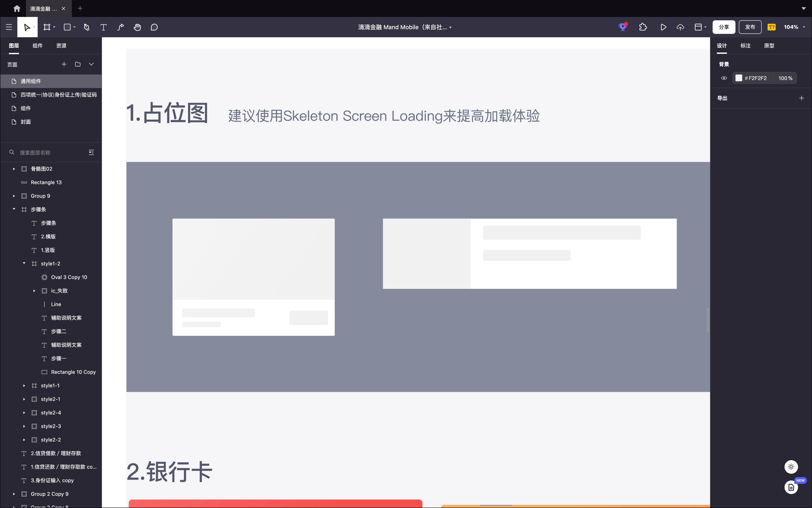Click the layer search magnifier icon
This screenshot has width=812, height=508.
12,152
